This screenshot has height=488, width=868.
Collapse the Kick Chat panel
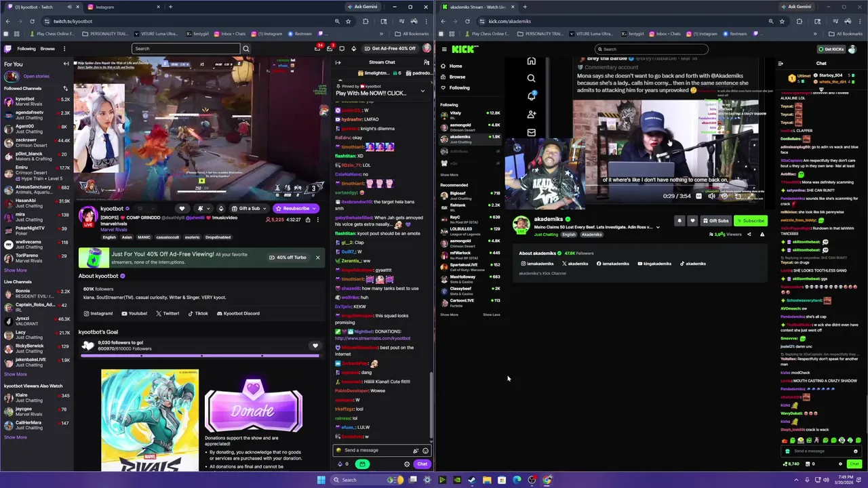click(x=781, y=64)
